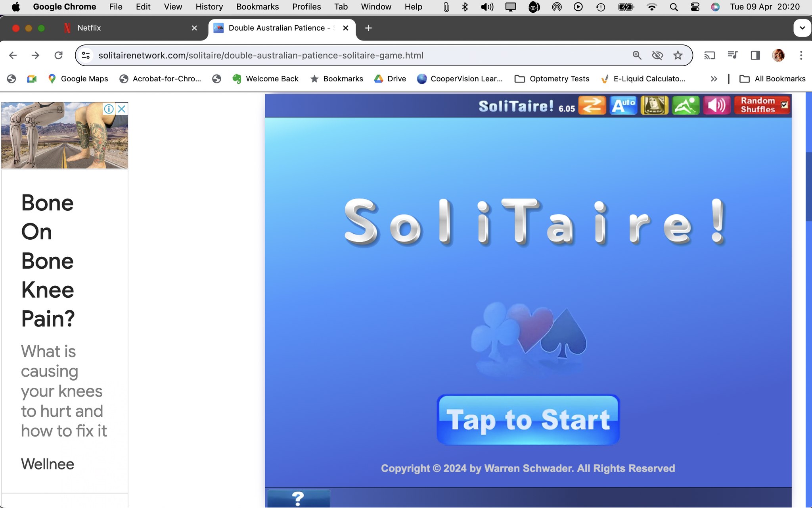This screenshot has height=508, width=812.
Task: Open the Google Maps bookmark
Action: pos(78,79)
